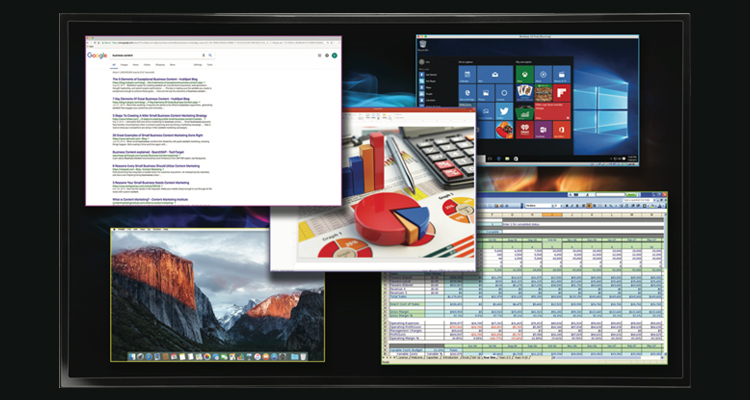Open Finder from the macOS Dock
The height and width of the screenshot is (400, 750).
pyautogui.click(x=132, y=356)
